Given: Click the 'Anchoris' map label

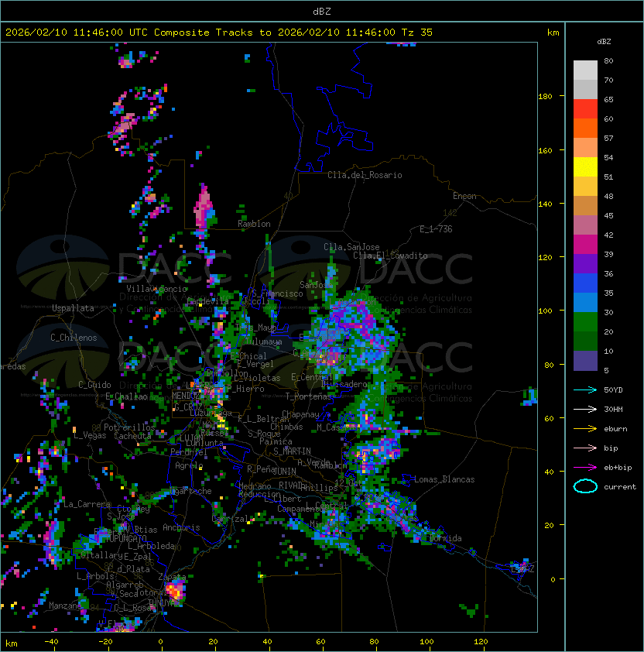Looking at the screenshot, I should [x=181, y=527].
